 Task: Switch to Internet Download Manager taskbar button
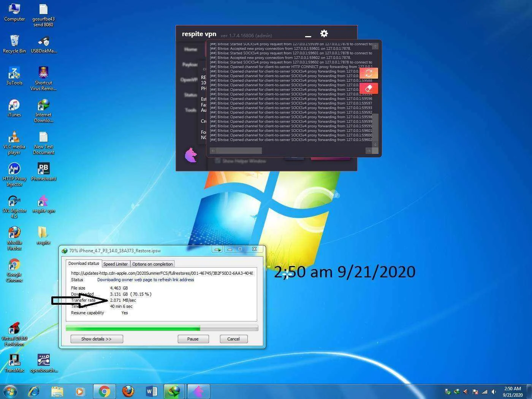coord(174,391)
